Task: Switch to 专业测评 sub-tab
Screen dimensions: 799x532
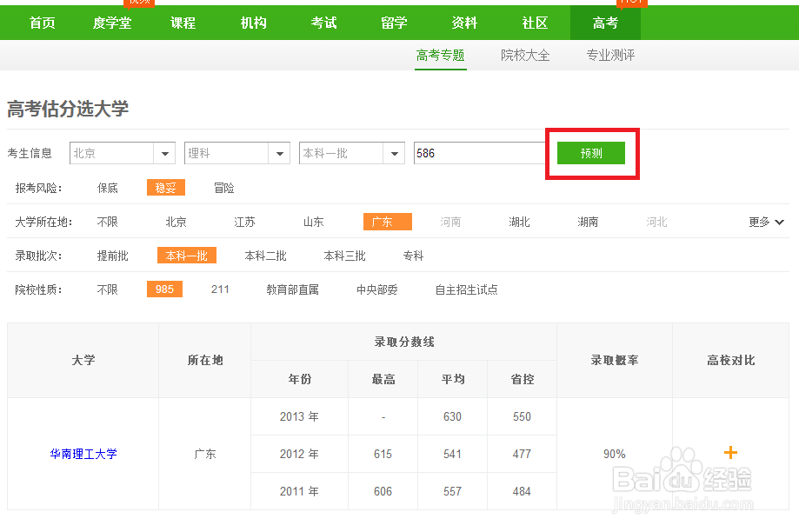Action: [610, 55]
